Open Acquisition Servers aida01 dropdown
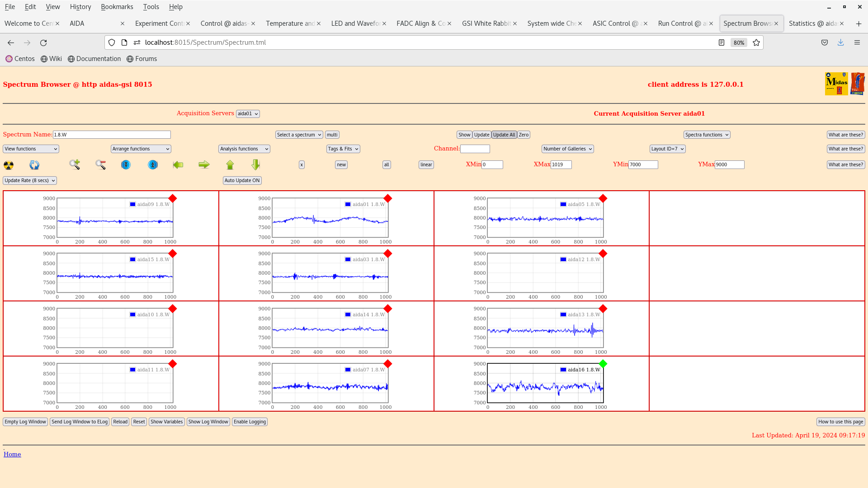Screen dimensions: 868x488 (248, 114)
